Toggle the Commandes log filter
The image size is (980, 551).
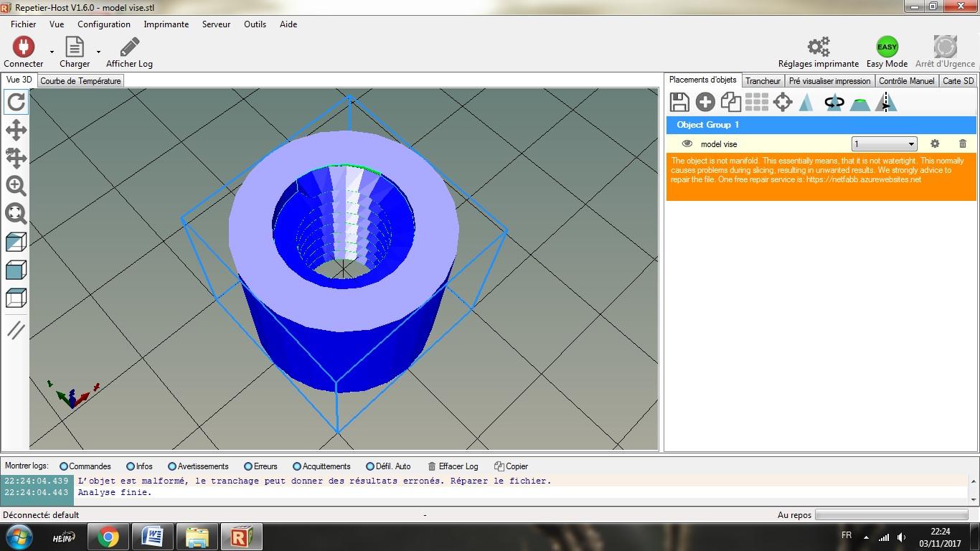[64, 466]
